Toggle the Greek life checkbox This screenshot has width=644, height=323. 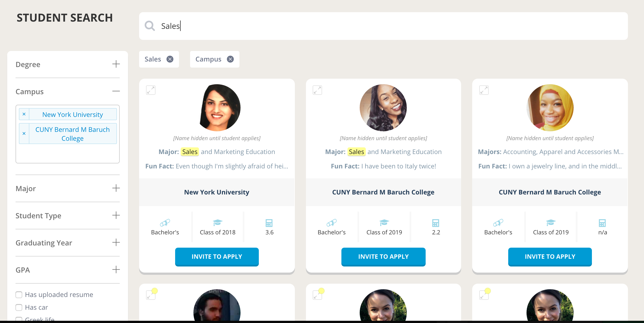click(x=19, y=319)
